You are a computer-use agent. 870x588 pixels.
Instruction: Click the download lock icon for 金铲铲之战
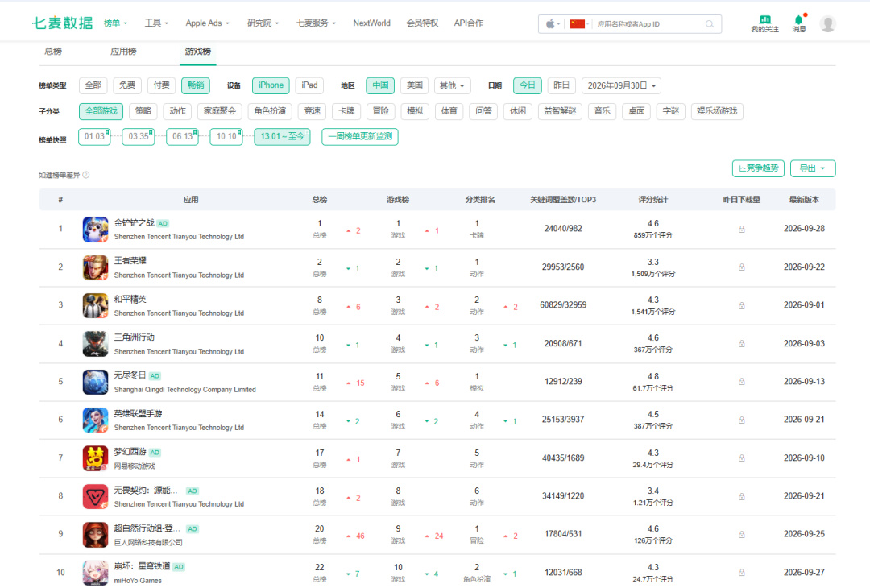coord(742,229)
